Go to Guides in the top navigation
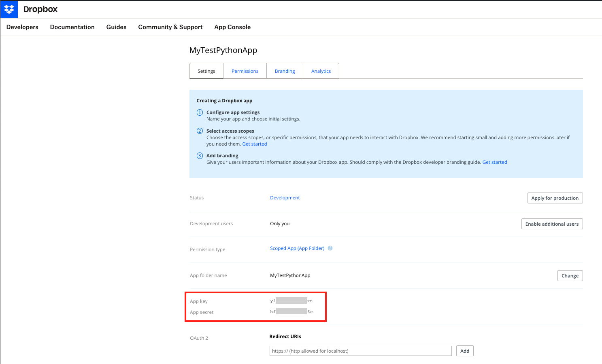 coord(117,27)
